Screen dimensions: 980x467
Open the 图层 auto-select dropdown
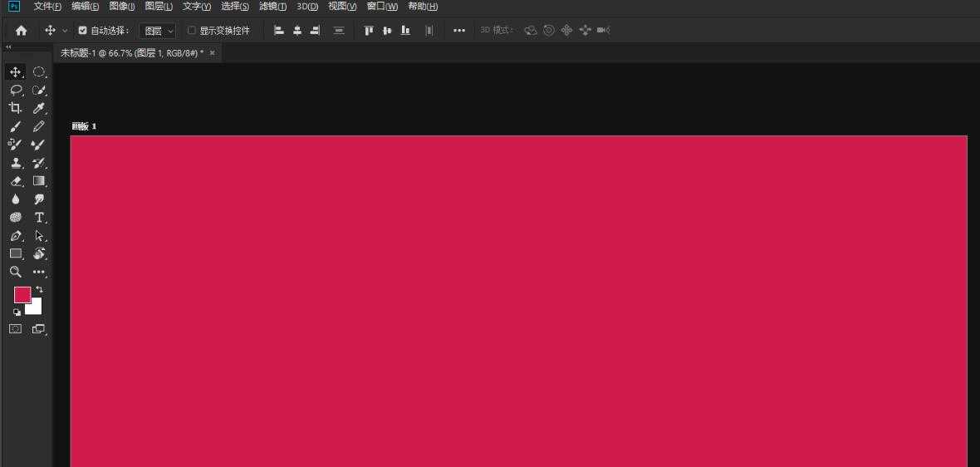158,31
